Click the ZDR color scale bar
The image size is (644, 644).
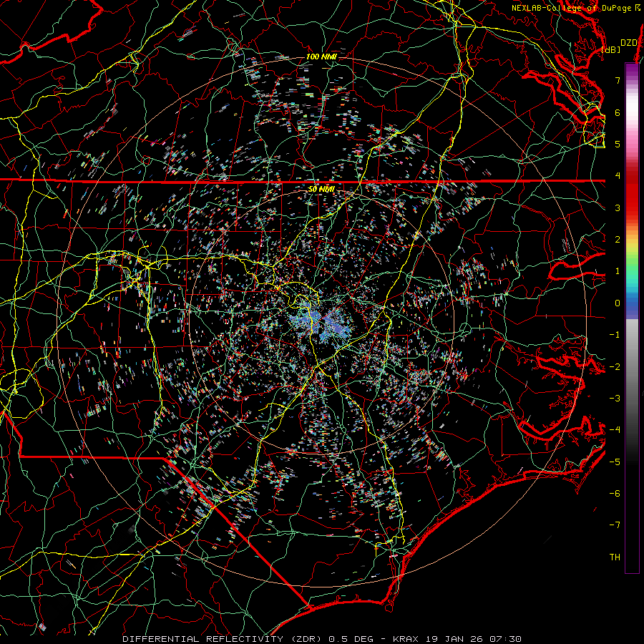point(632,318)
